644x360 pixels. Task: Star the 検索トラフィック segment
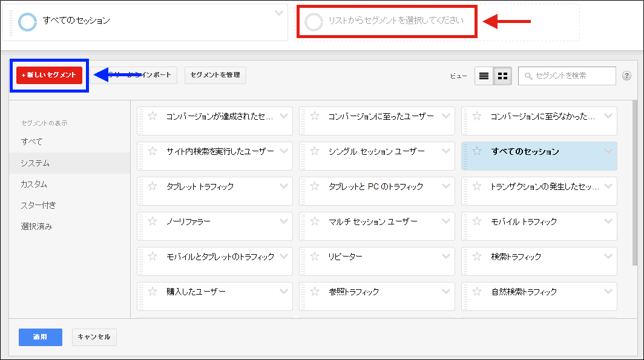477,257
